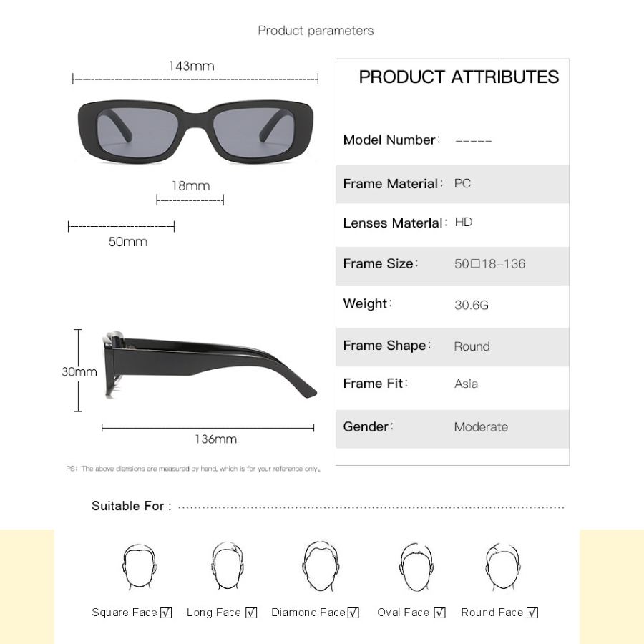The width and height of the screenshot is (644, 644).
Task: Click the front view sunglasses image
Action: click(x=195, y=132)
